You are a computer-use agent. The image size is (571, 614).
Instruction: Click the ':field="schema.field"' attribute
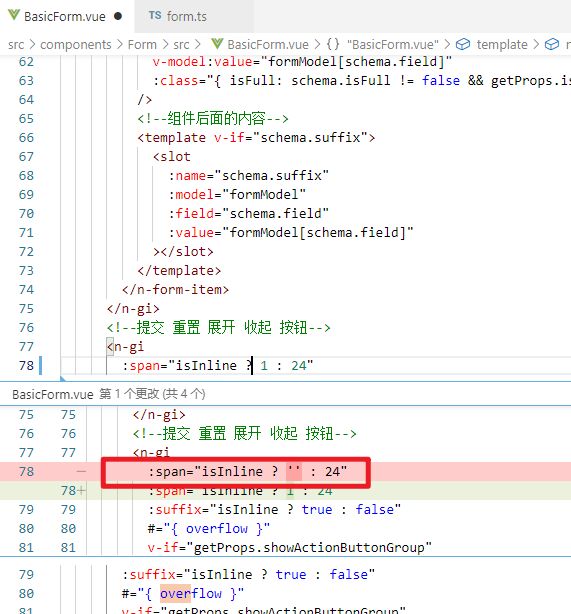point(248,214)
